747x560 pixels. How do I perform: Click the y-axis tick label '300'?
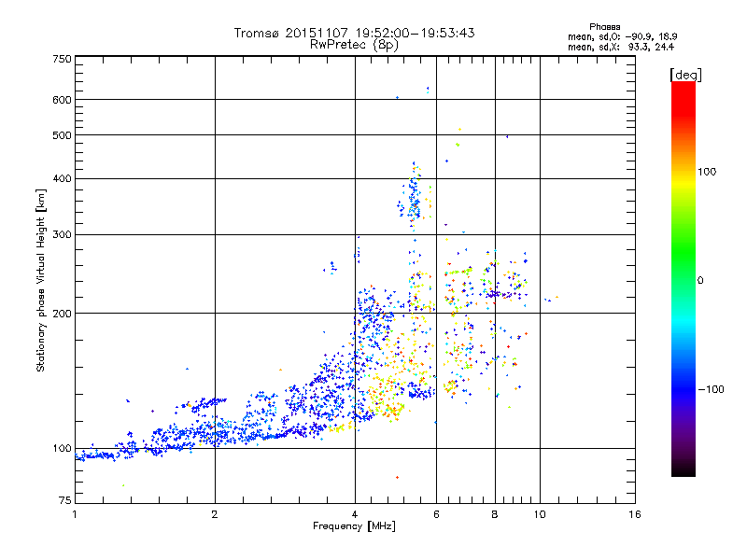[62, 235]
